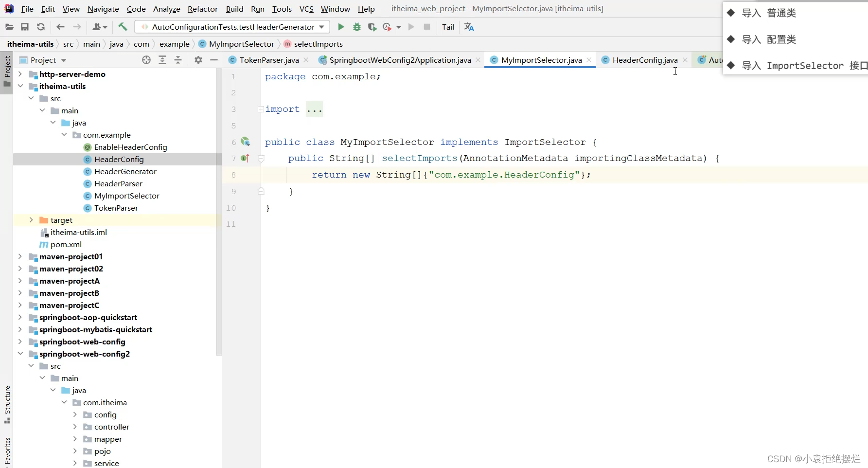Click the Save All toolbar icon
Screen dimensions: 868x468
25,27
